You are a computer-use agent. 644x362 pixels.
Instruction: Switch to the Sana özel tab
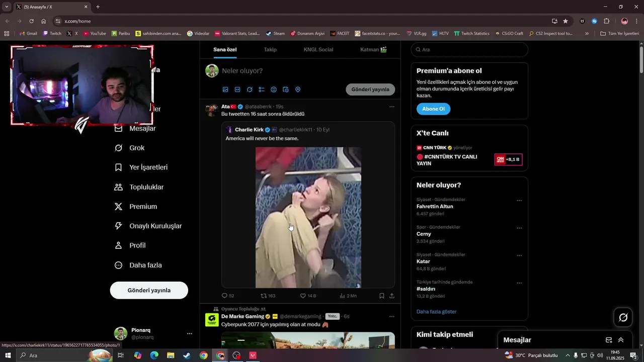[225, 49]
